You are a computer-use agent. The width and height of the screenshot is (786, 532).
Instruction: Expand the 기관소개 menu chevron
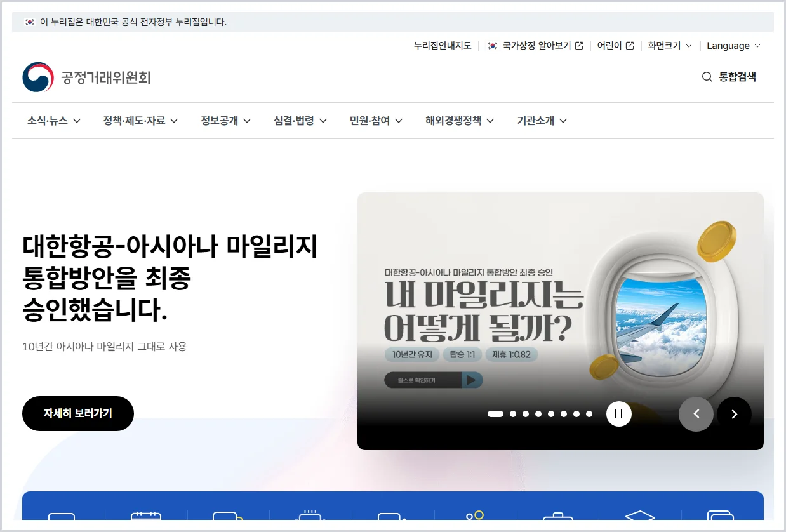[563, 121]
